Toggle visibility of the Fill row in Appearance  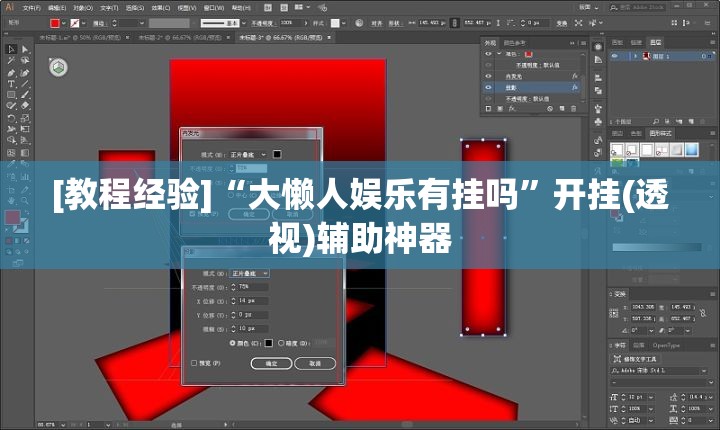pyautogui.click(x=489, y=54)
